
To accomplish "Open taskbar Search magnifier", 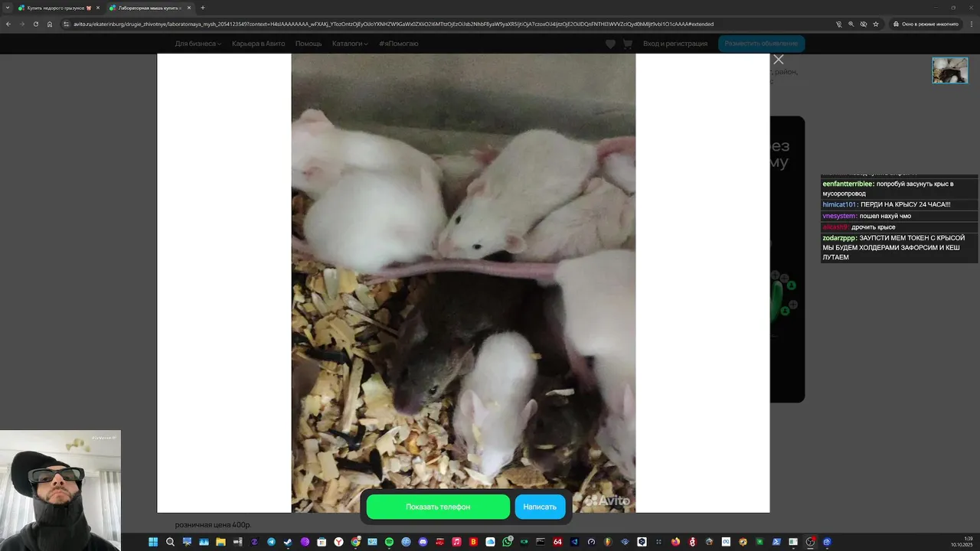I will 170,542.
